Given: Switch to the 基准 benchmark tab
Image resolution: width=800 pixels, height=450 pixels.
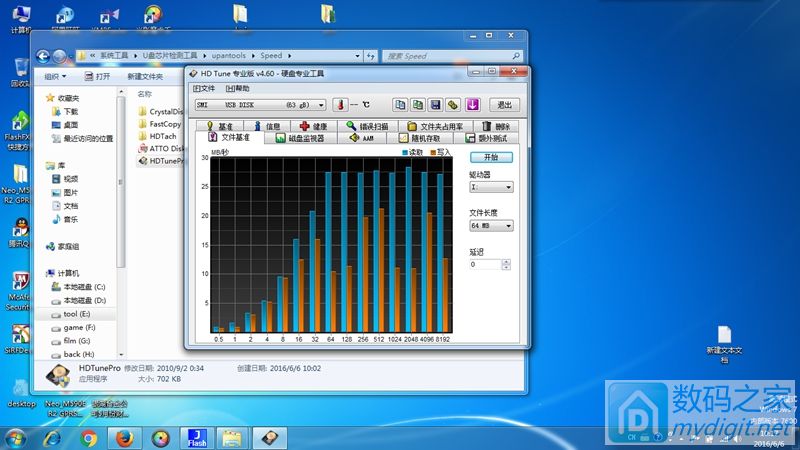Looking at the screenshot, I should pos(220,126).
